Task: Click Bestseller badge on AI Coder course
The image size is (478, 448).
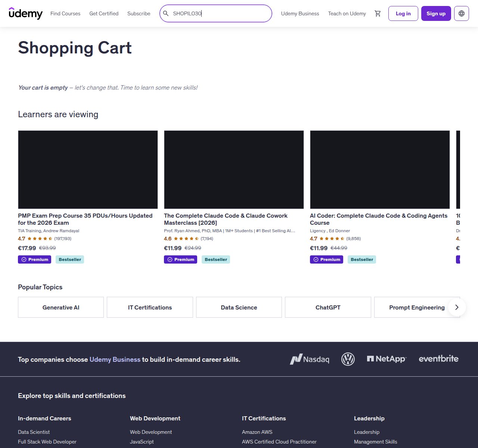Action: coord(362,259)
